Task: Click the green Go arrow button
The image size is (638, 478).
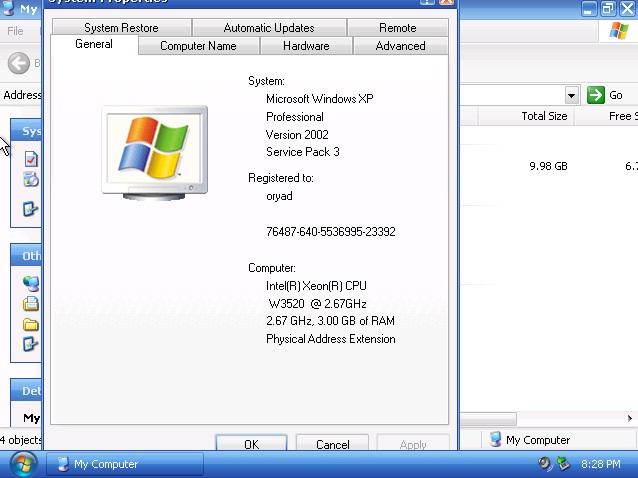Action: click(596, 95)
